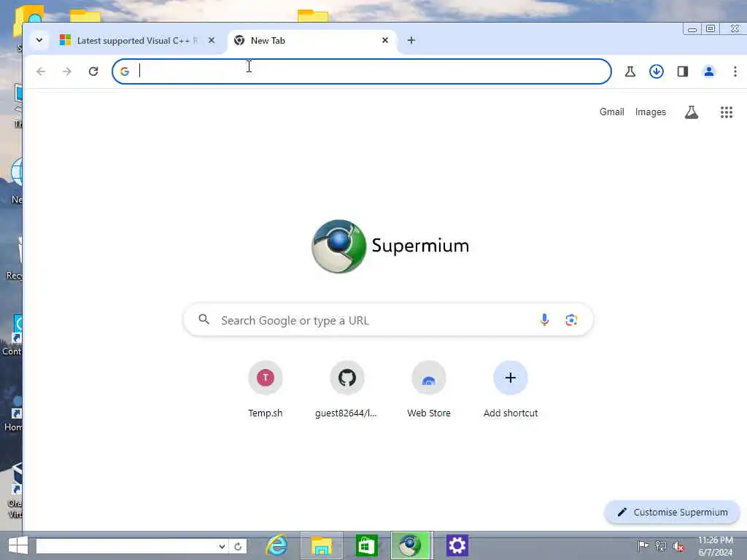This screenshot has height=560, width=747.
Task: Show the downloads toolbar button
Action: (x=657, y=71)
